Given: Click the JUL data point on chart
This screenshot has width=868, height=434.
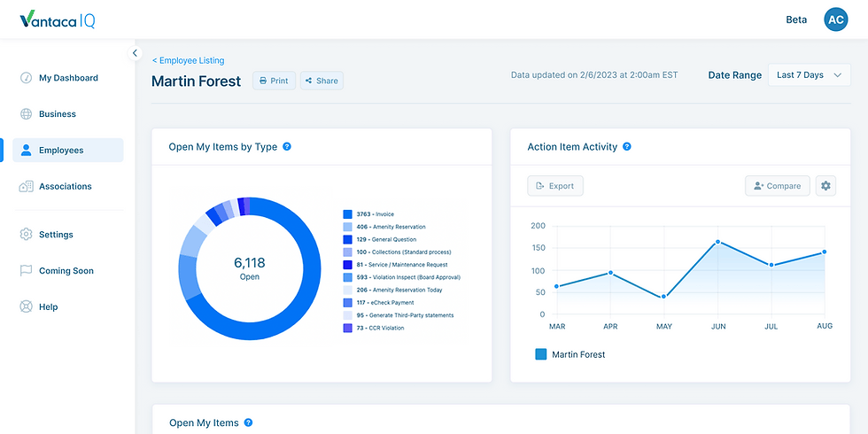Looking at the screenshot, I should 771,265.
